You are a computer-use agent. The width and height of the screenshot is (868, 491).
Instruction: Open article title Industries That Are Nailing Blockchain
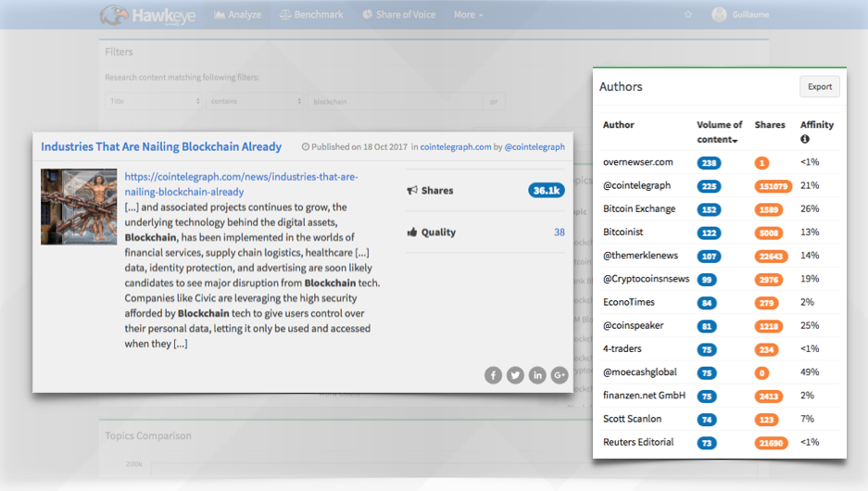tap(161, 146)
